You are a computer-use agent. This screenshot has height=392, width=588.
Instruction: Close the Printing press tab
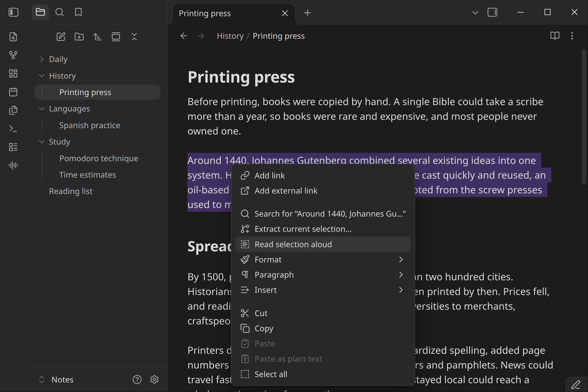285,13
